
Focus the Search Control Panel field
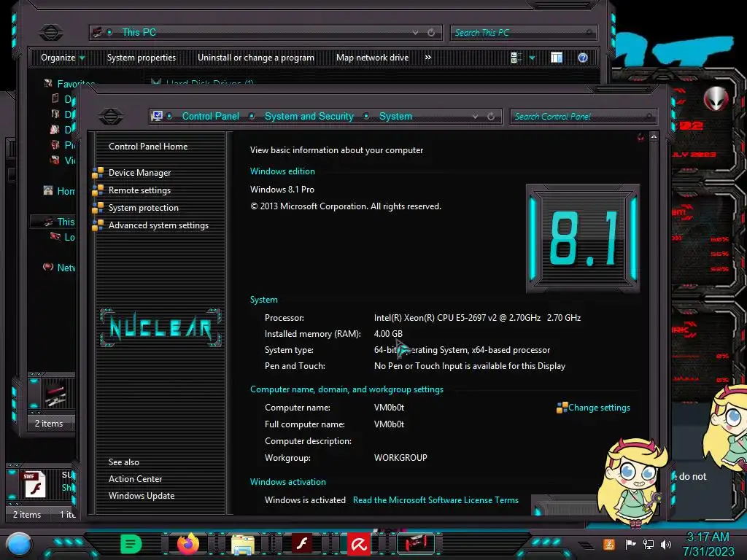(x=583, y=116)
